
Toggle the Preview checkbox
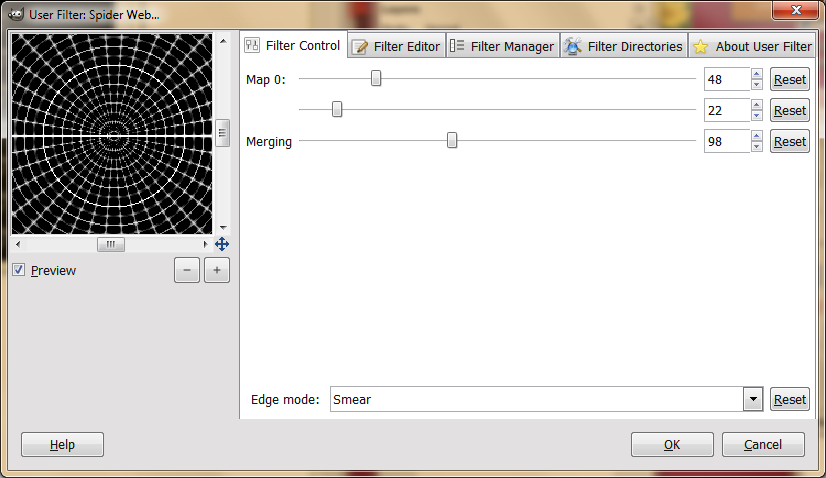pyautogui.click(x=18, y=270)
